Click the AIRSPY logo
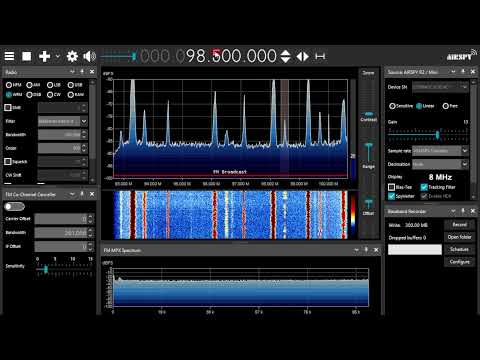Image resolution: width=480 pixels, height=360 pixels. (x=461, y=56)
